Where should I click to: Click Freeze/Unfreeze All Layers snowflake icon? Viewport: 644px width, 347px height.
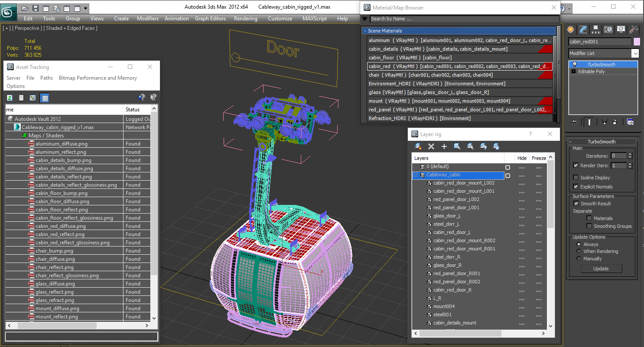click(496, 146)
